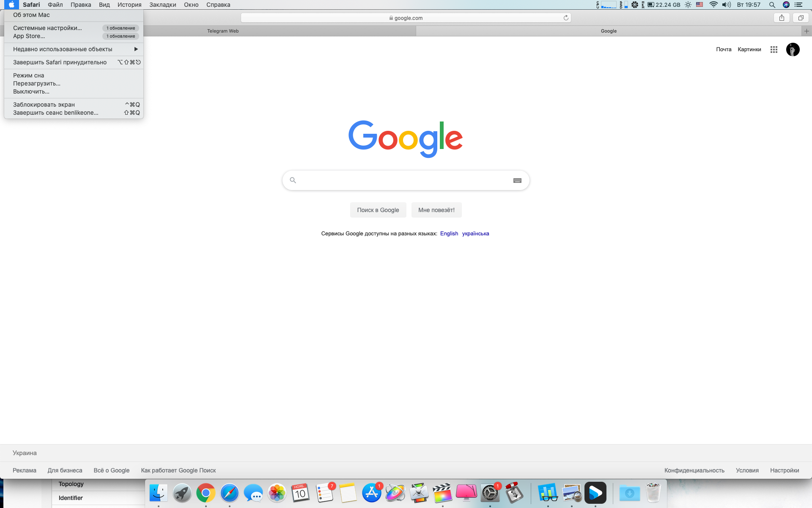Expand Недавно использованные объекты submenu
This screenshot has height=508, width=812.
pos(74,49)
